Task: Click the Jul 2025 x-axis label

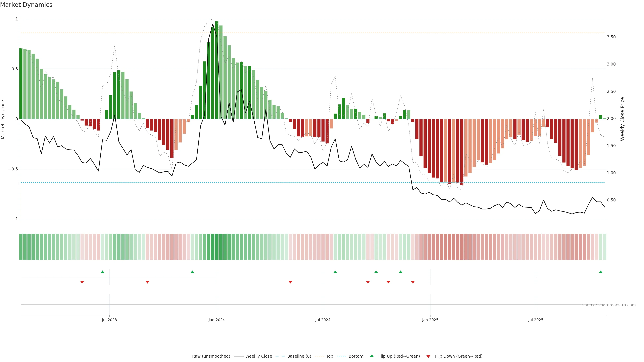Action: 535,320
